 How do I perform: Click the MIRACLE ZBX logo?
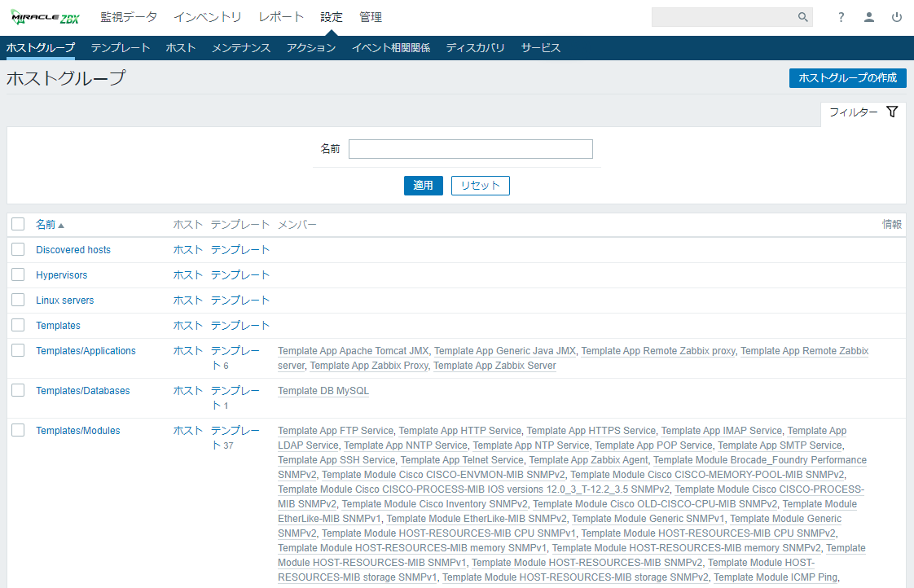45,17
